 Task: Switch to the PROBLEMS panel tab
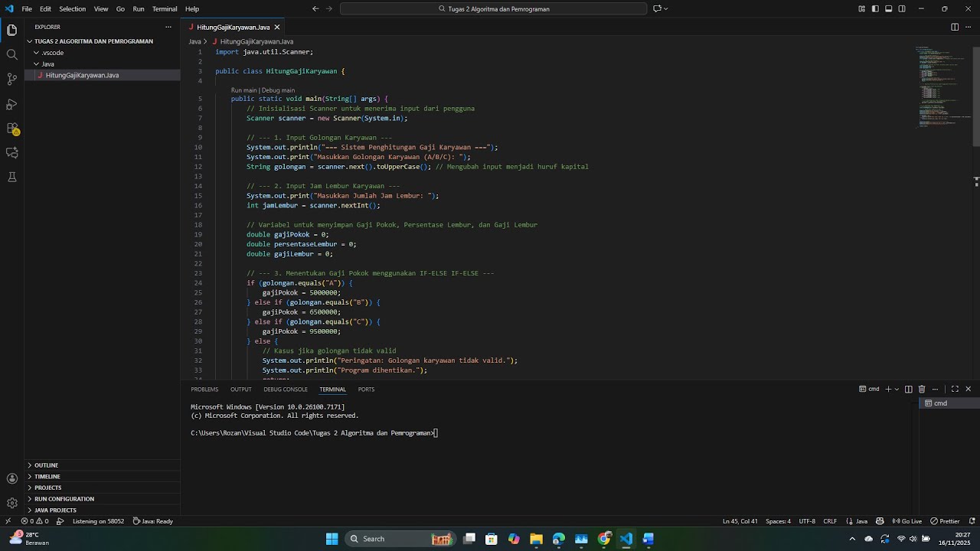click(x=204, y=390)
